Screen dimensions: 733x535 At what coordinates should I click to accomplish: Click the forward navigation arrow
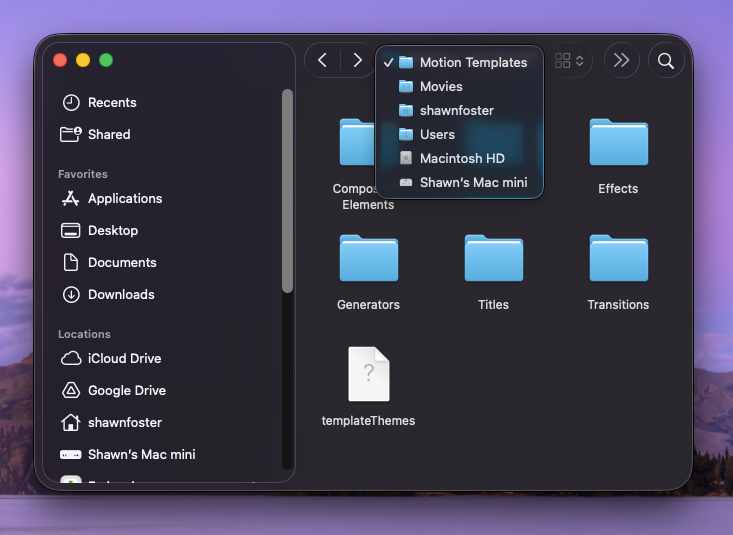coord(357,61)
